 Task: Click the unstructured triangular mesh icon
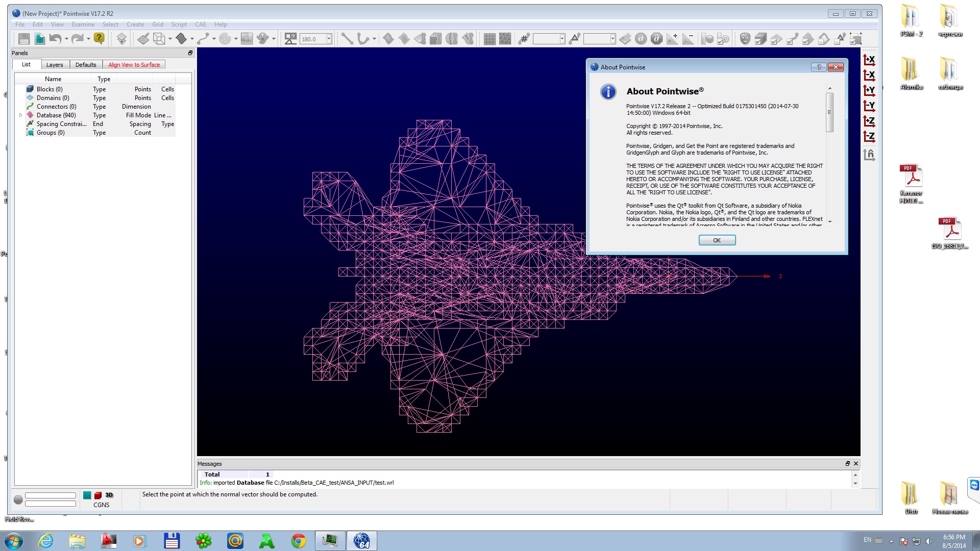(x=505, y=39)
